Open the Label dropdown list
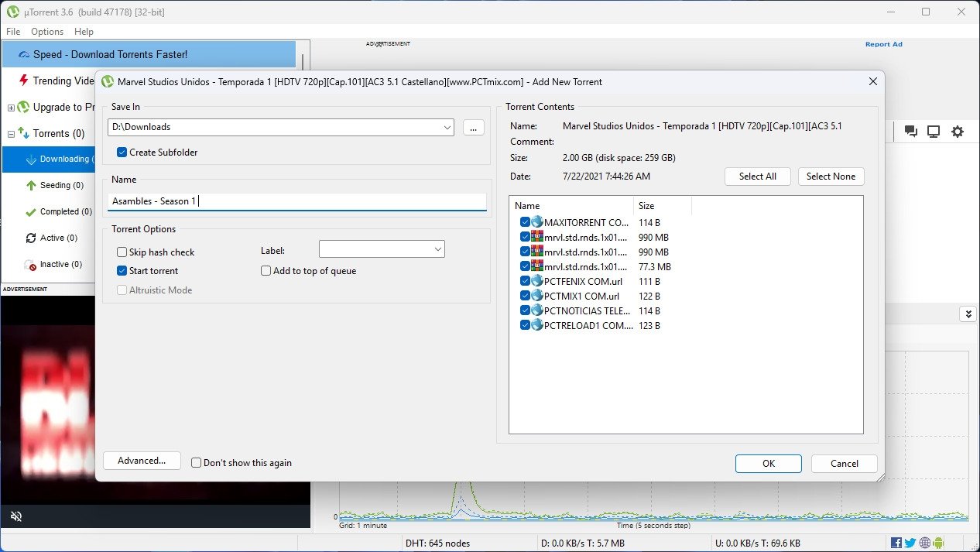Screen dimensions: 980x552 437,249
